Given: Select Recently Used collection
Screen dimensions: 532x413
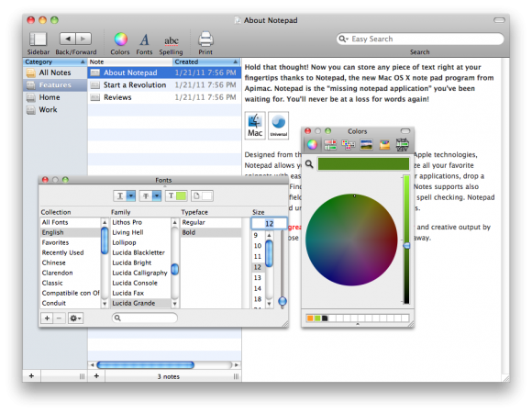Looking at the screenshot, I should 70,252.
